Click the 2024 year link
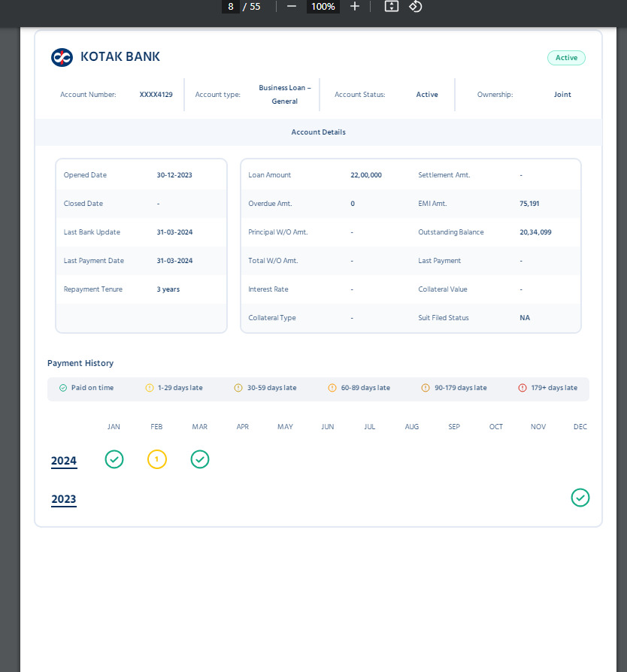 point(64,461)
